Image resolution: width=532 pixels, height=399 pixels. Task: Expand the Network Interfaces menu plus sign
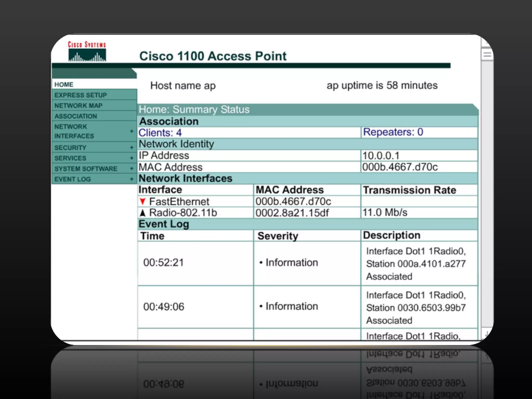coord(132,131)
